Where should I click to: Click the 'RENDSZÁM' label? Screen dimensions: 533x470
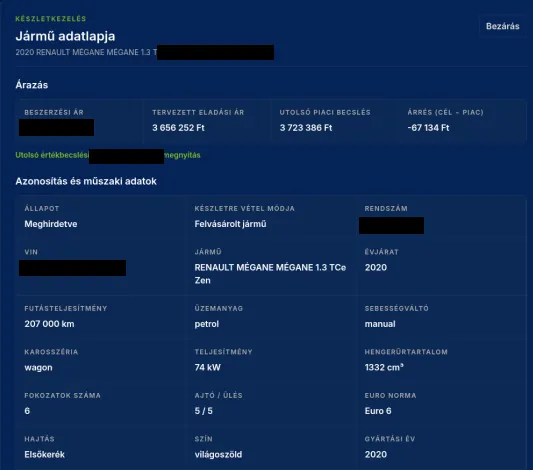pos(386,209)
